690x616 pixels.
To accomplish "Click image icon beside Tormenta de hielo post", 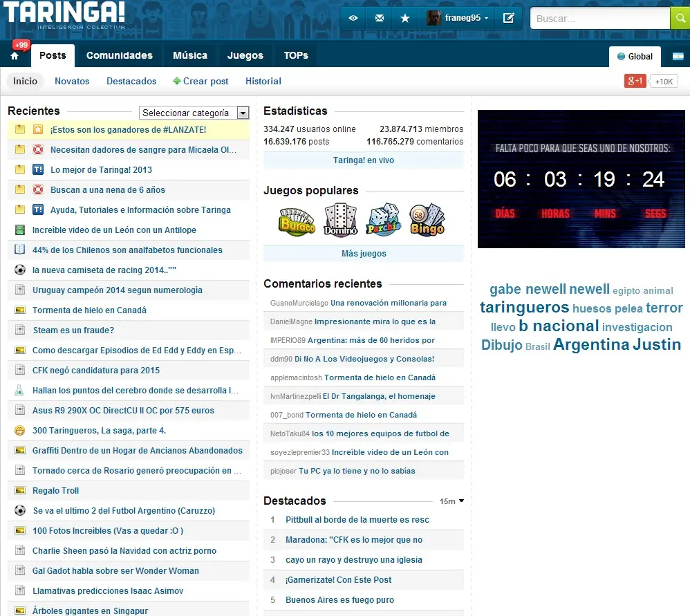I will [20, 310].
